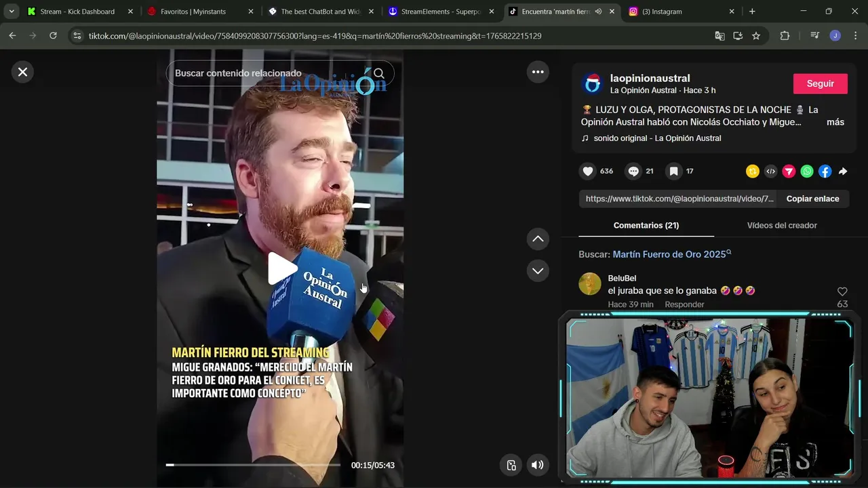Switch to The best ChatBot tab
Screen dimensions: 868x488
(319, 12)
